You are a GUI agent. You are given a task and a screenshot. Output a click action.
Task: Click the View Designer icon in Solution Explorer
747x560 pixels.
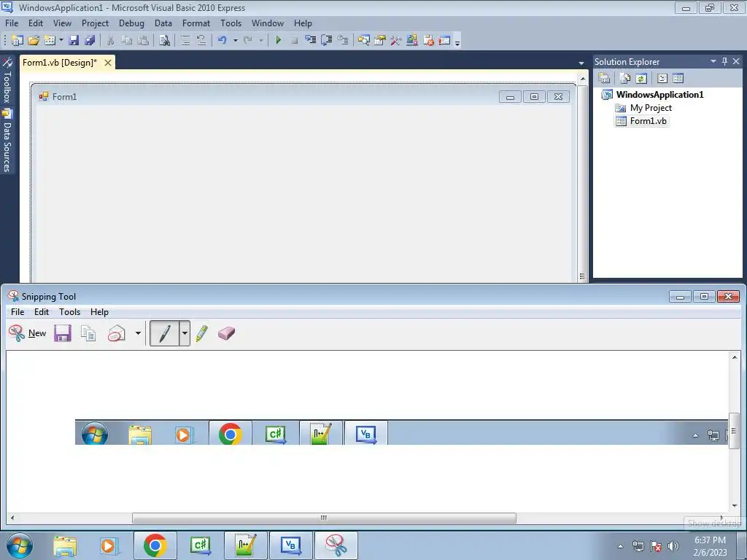pos(678,78)
